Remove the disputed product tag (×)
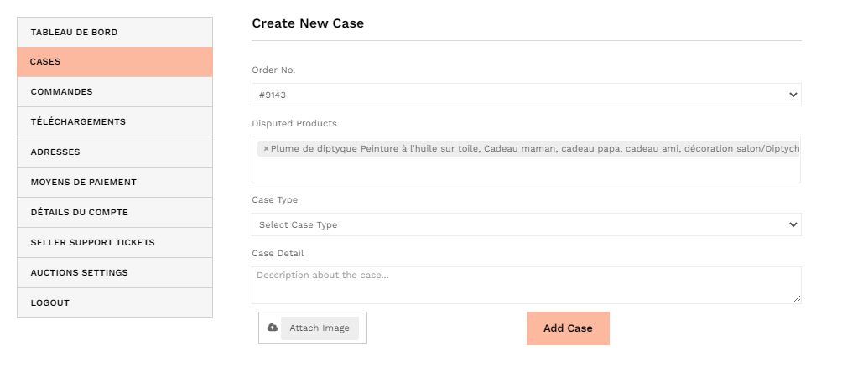This screenshot has height=387, width=868. 266,149
